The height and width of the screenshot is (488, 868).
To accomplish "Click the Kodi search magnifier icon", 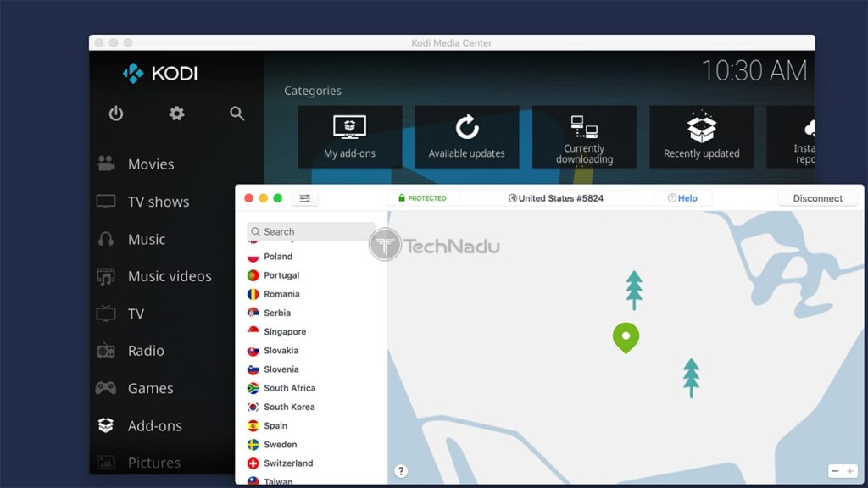I will pos(237,114).
